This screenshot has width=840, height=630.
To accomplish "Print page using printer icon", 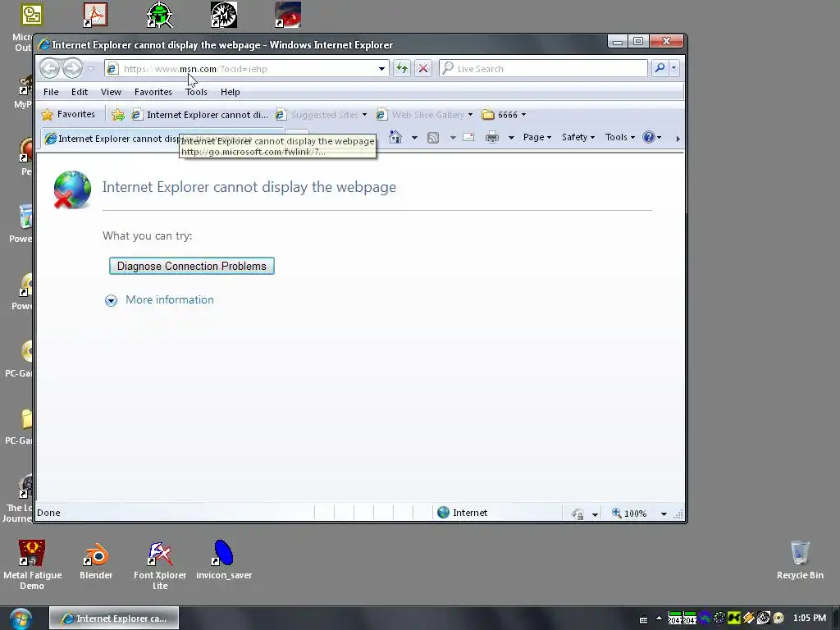I will click(x=492, y=138).
